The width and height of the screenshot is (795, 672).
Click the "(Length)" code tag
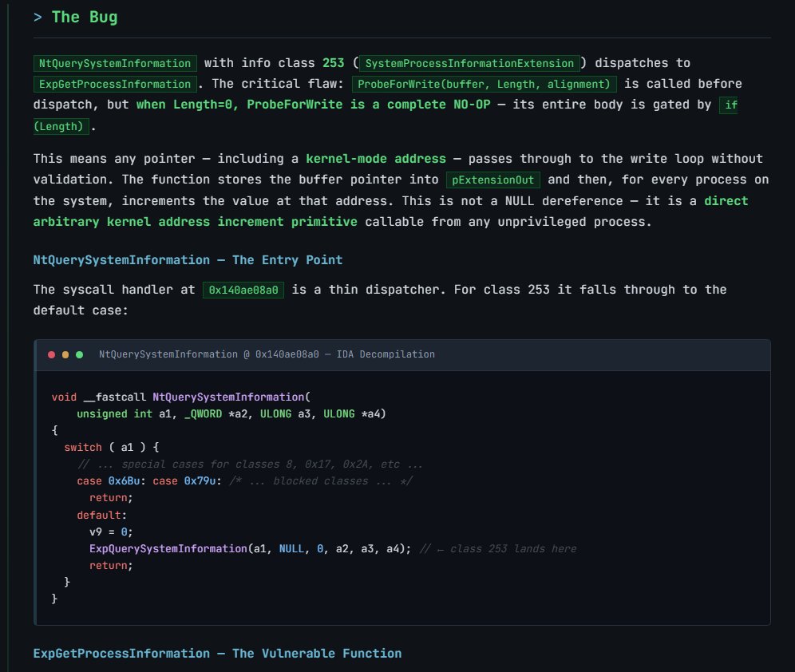[61, 126]
